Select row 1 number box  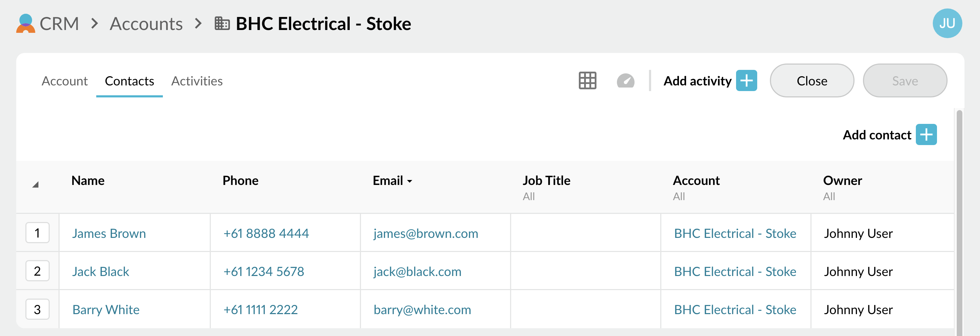coord(37,233)
